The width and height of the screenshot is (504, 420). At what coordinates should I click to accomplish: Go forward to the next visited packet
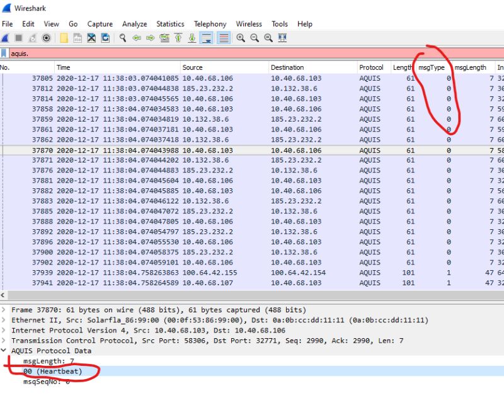pos(150,38)
